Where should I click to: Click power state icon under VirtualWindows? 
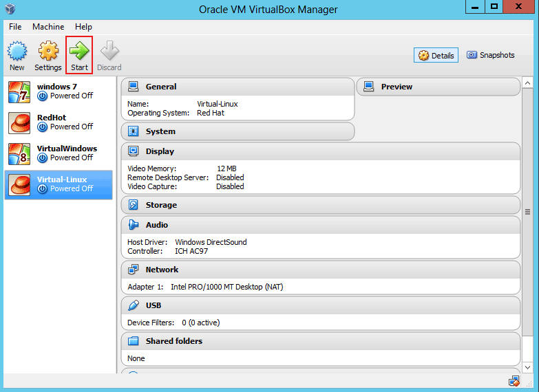42,158
